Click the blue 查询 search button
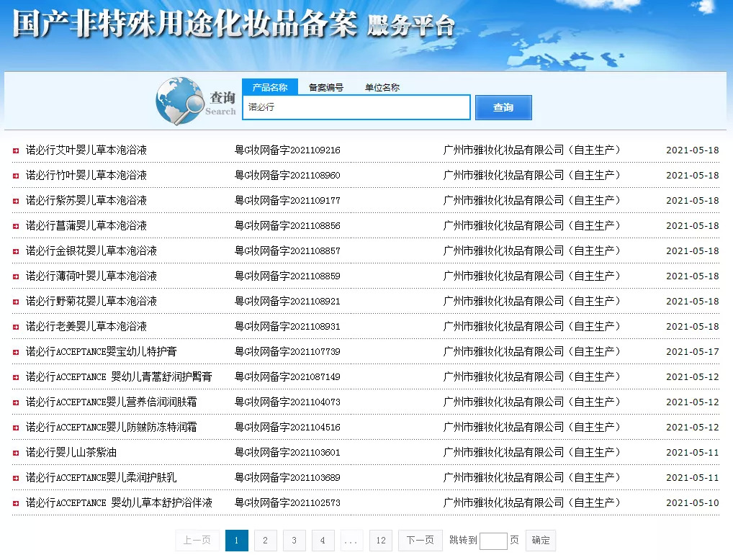Image resolution: width=733 pixels, height=560 pixels. (503, 107)
